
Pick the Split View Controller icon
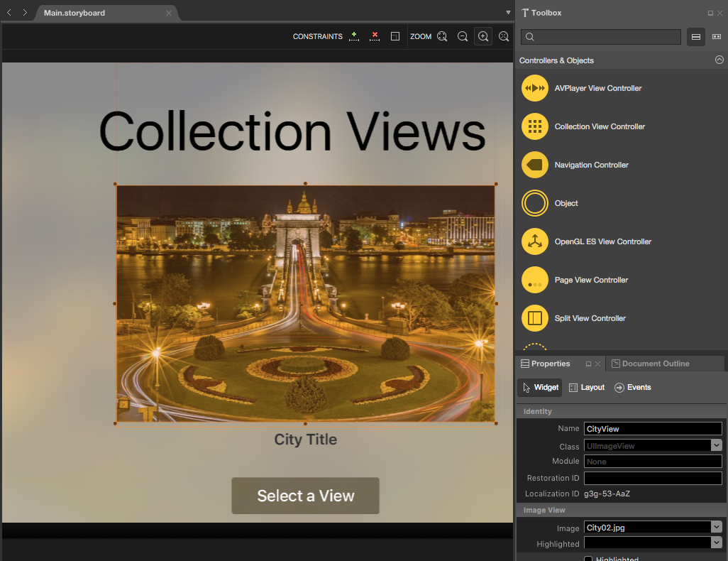pos(535,318)
